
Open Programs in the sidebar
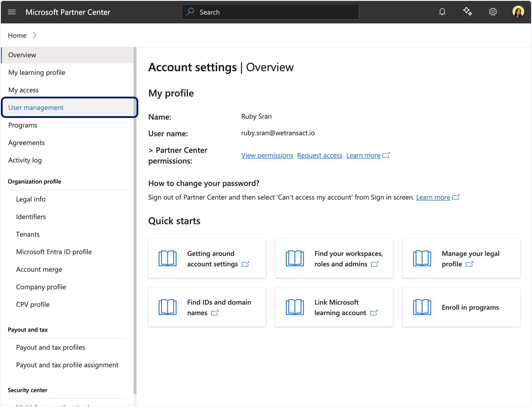tap(67, 125)
